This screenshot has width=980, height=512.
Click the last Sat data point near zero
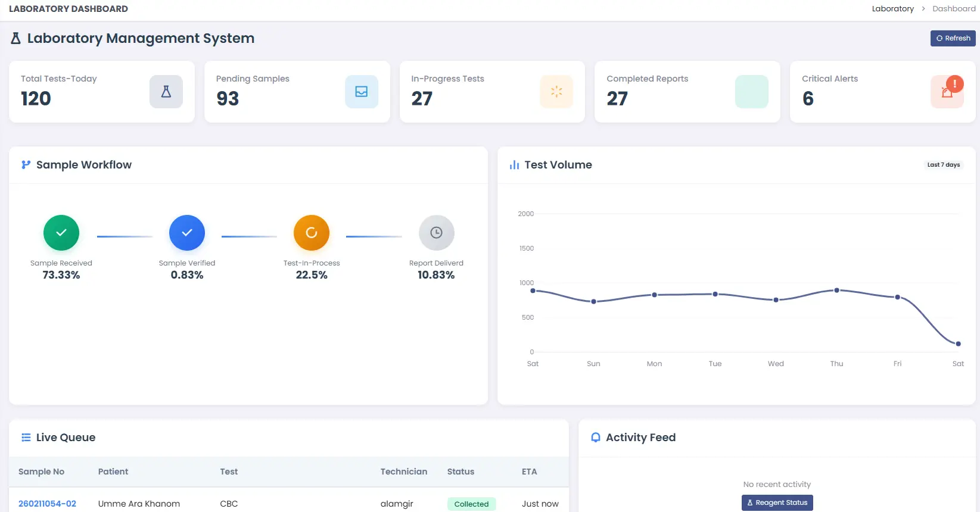pyautogui.click(x=958, y=344)
